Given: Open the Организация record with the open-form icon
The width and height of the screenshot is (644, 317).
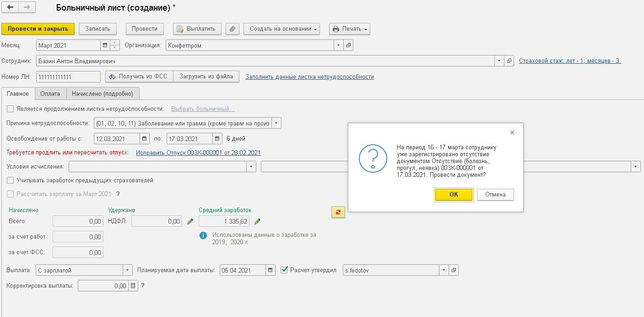Looking at the screenshot, I should click(348, 45).
